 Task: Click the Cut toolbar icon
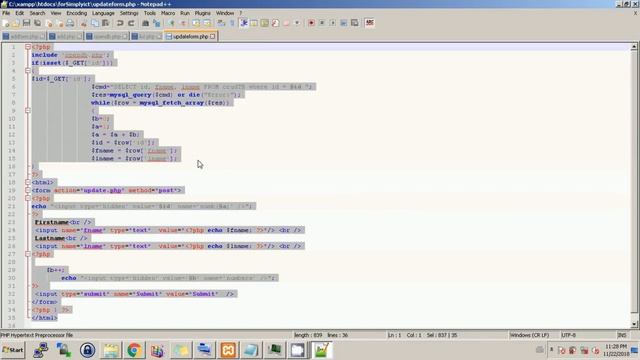(x=84, y=23)
